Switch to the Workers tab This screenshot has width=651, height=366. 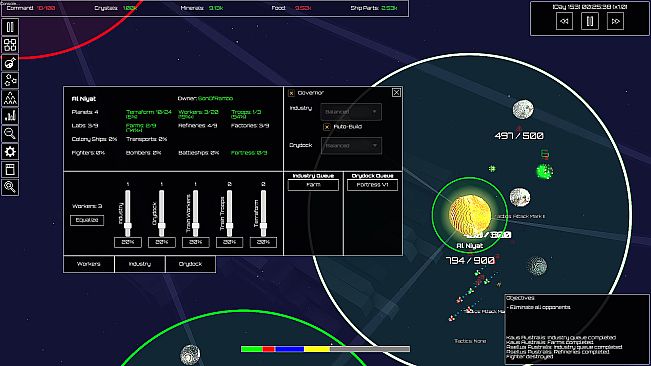[x=89, y=264]
